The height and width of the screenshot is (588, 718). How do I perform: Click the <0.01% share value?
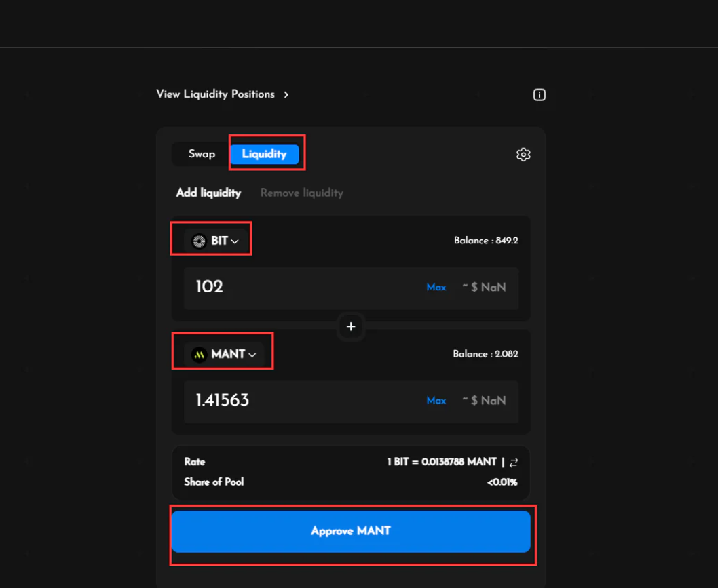502,482
